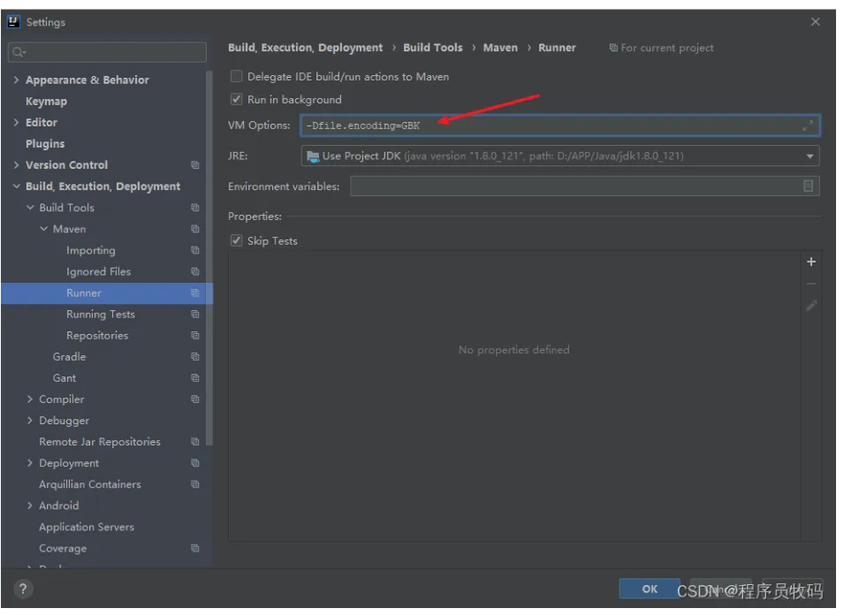The height and width of the screenshot is (616, 859).
Task: Expand the Editor settings section
Action: pyautogui.click(x=16, y=122)
